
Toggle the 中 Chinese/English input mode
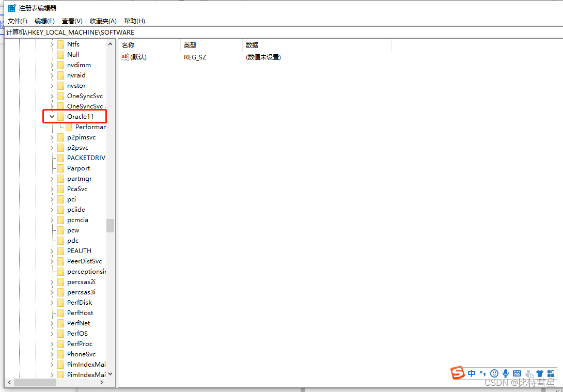point(472,373)
